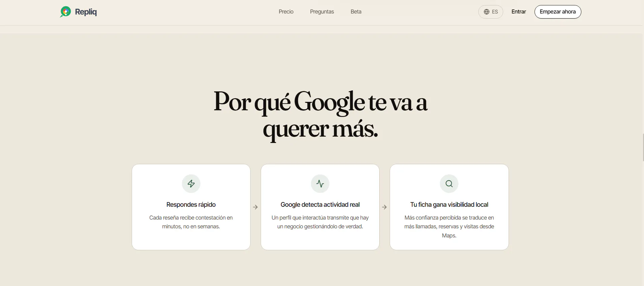Click the Empezar ahora button
644x286 pixels.
[x=558, y=12]
